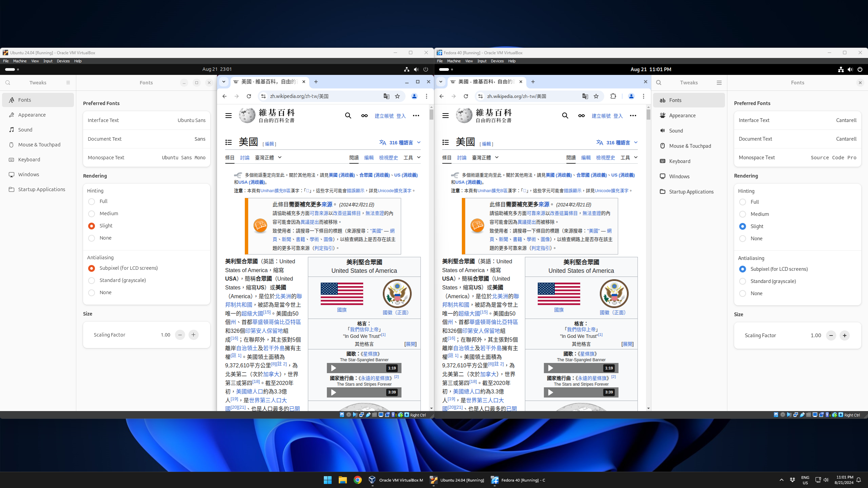Open tab search chevron in Fedora Chrome
The width and height of the screenshot is (868, 488).
441,82
